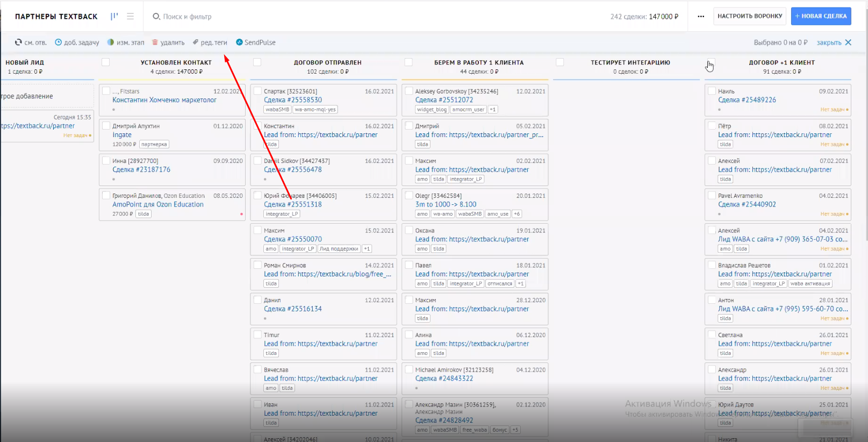Expand +1 tags on Павел card
The height and width of the screenshot is (442, 868).
click(x=520, y=284)
